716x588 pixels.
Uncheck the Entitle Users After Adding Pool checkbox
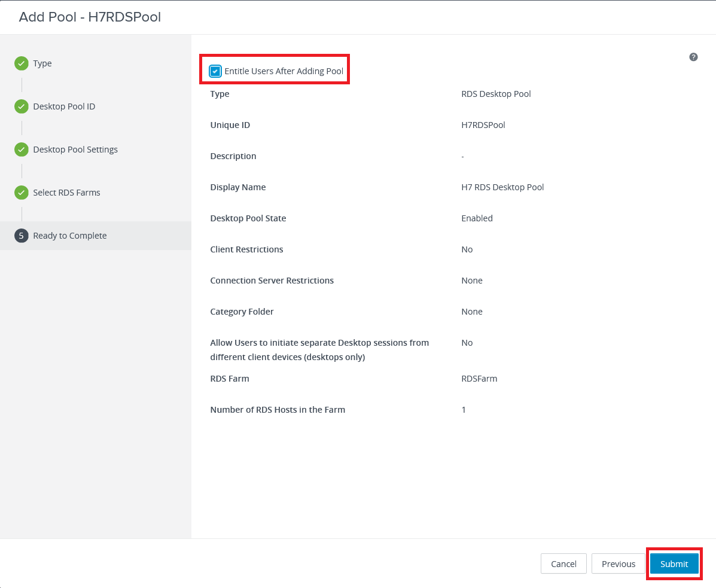tap(215, 71)
